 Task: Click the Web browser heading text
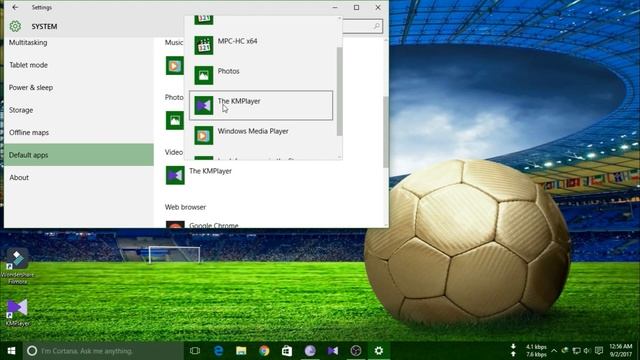[x=185, y=207]
